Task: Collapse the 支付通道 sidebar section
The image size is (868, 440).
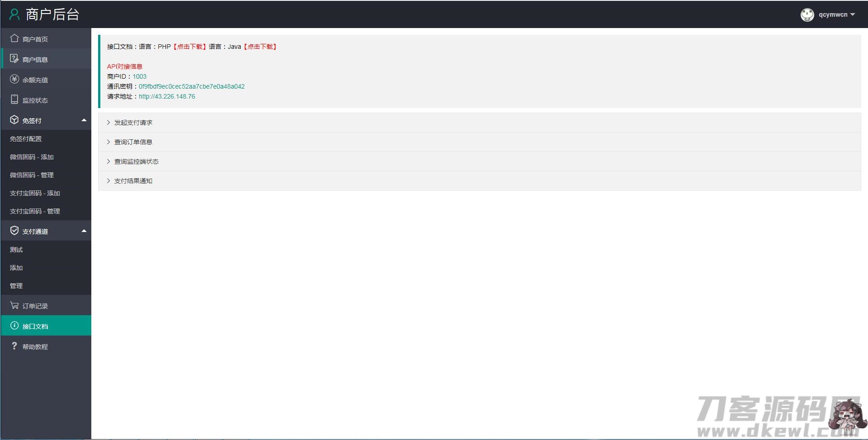Action: click(84, 231)
